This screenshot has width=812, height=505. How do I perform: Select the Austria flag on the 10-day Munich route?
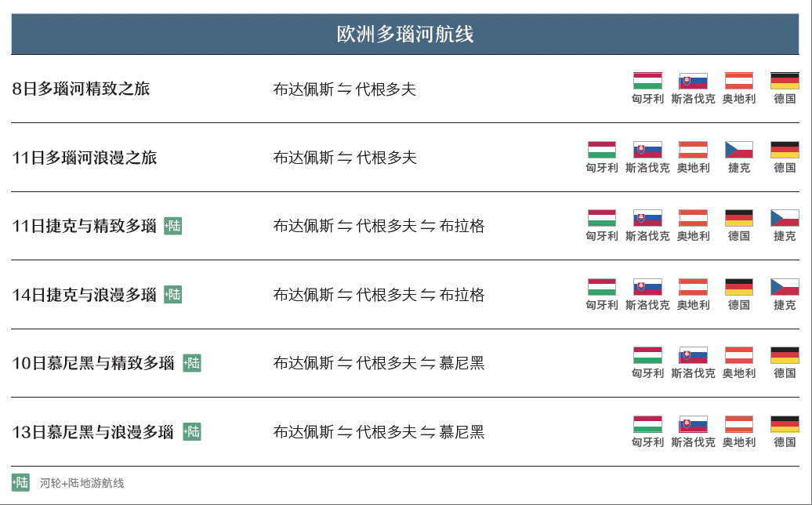click(739, 354)
